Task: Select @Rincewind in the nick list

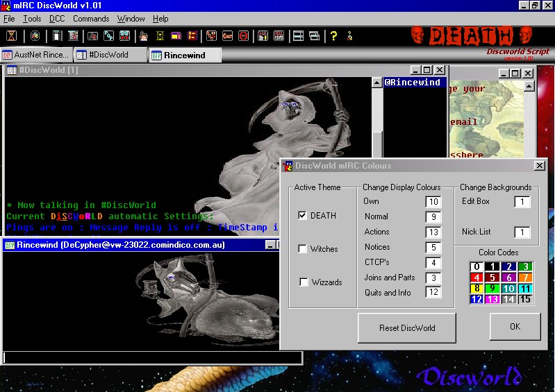Action: point(413,83)
